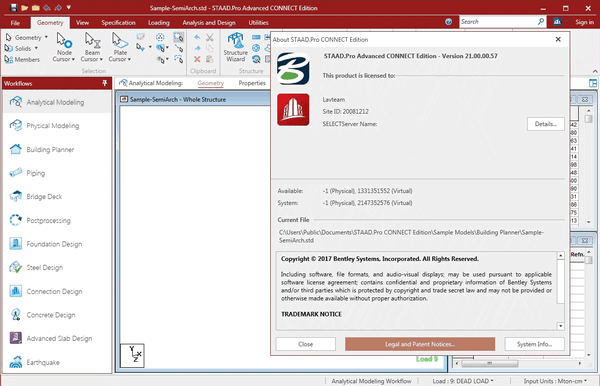Screen dimensions: 600x386
Task: Open the Solids selection dropdown
Action: [36, 49]
